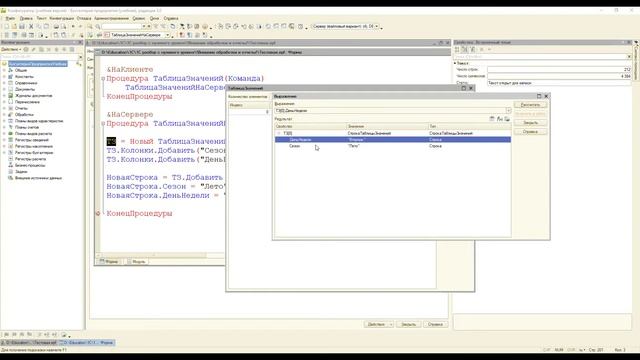The width and height of the screenshot is (640, 360).
Task: Open the Отладка menu
Action: 84,18
